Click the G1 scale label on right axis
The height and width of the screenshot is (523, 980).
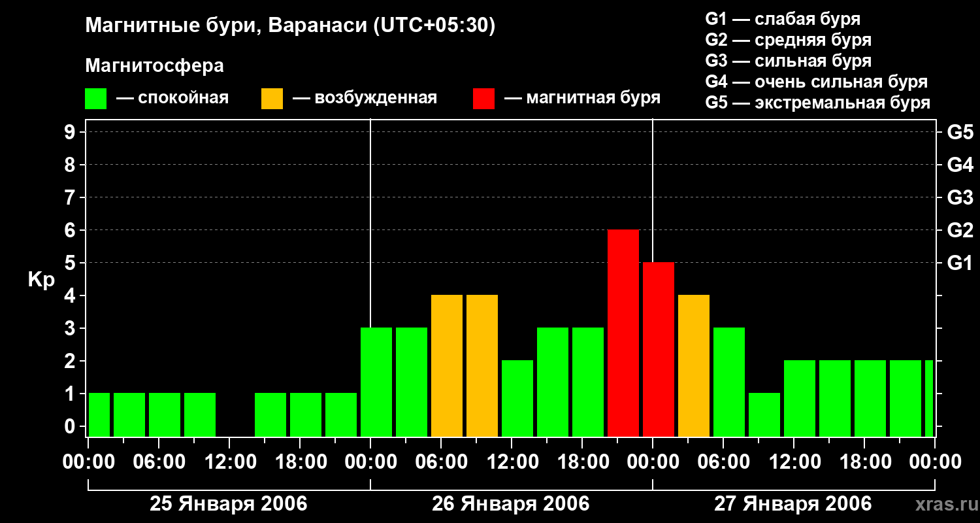click(x=960, y=263)
